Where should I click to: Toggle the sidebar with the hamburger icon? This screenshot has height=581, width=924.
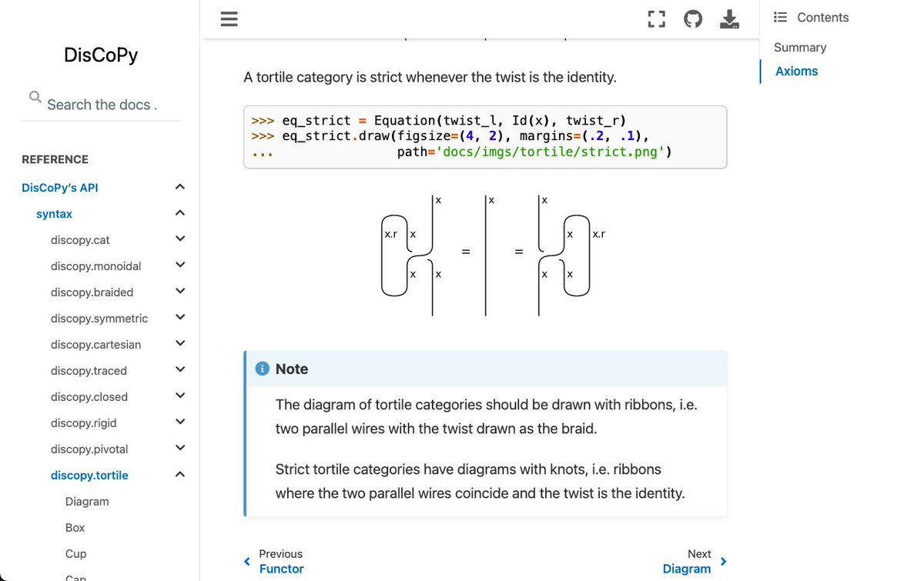click(229, 19)
